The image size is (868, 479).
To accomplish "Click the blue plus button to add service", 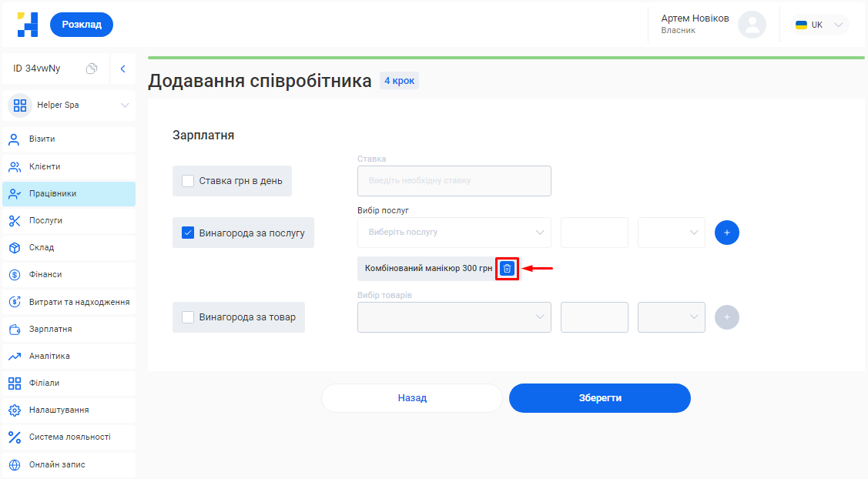I will coord(726,233).
